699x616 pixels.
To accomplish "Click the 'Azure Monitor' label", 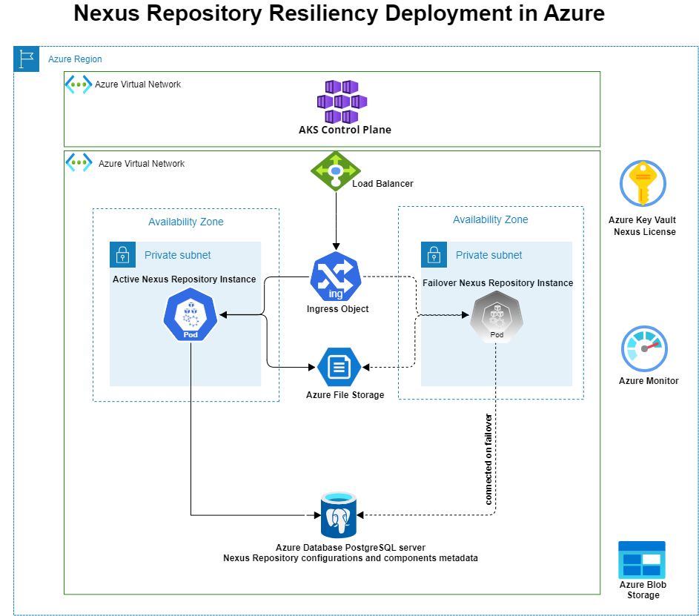I will tap(649, 381).
